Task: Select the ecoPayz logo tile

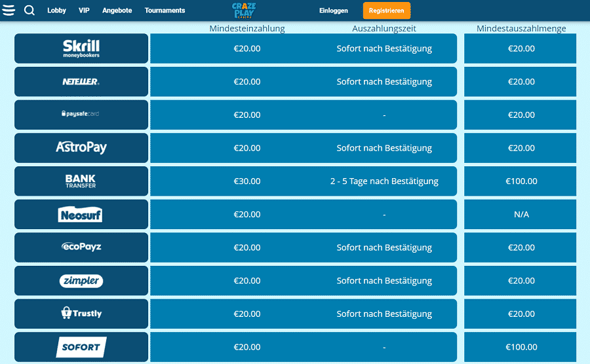Action: click(81, 247)
